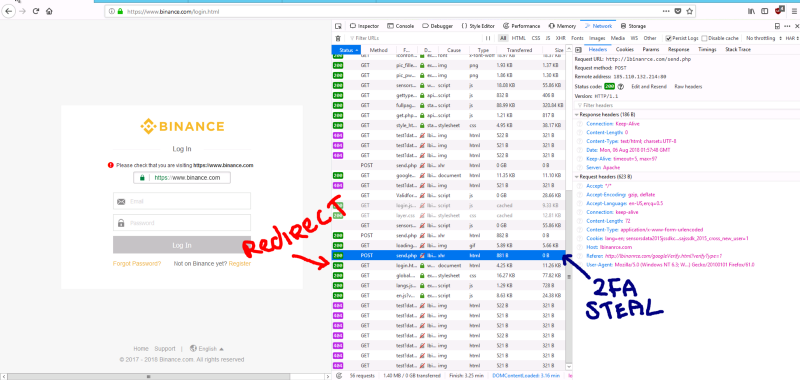Click the grey Log In button

tap(182, 245)
